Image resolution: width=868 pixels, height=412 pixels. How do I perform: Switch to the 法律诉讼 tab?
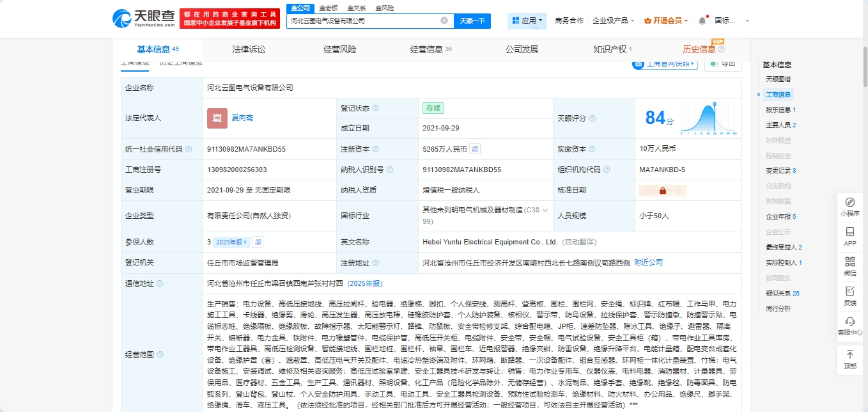point(249,49)
